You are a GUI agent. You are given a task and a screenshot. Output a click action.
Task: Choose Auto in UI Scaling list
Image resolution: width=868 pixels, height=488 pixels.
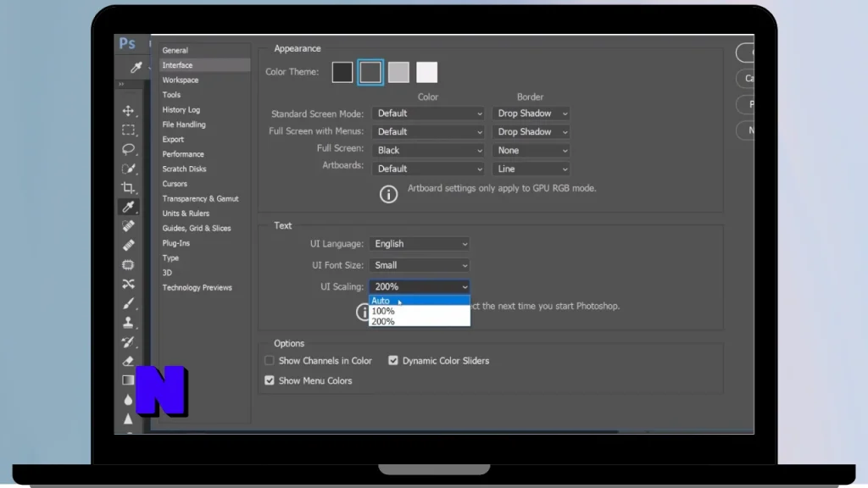coord(419,301)
